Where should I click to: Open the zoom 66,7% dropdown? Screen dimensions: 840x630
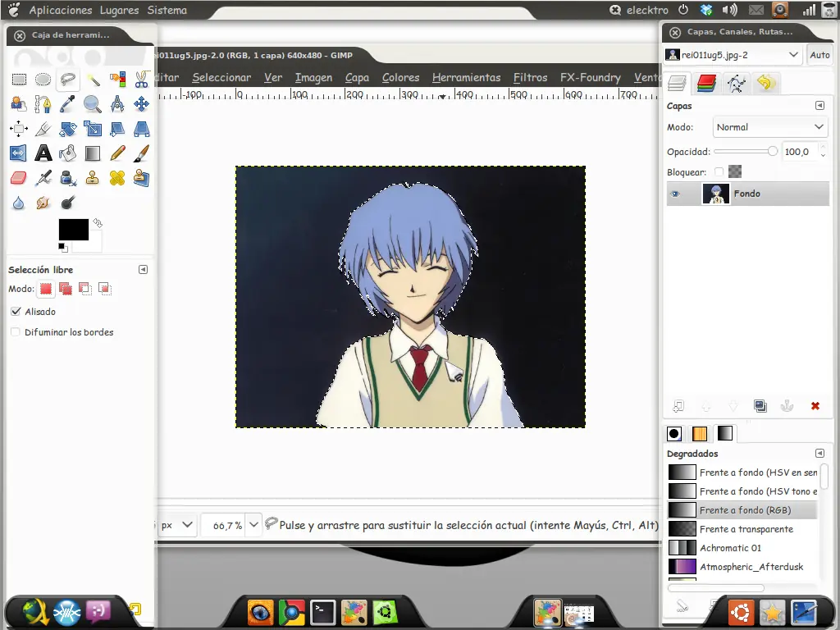[x=254, y=525]
